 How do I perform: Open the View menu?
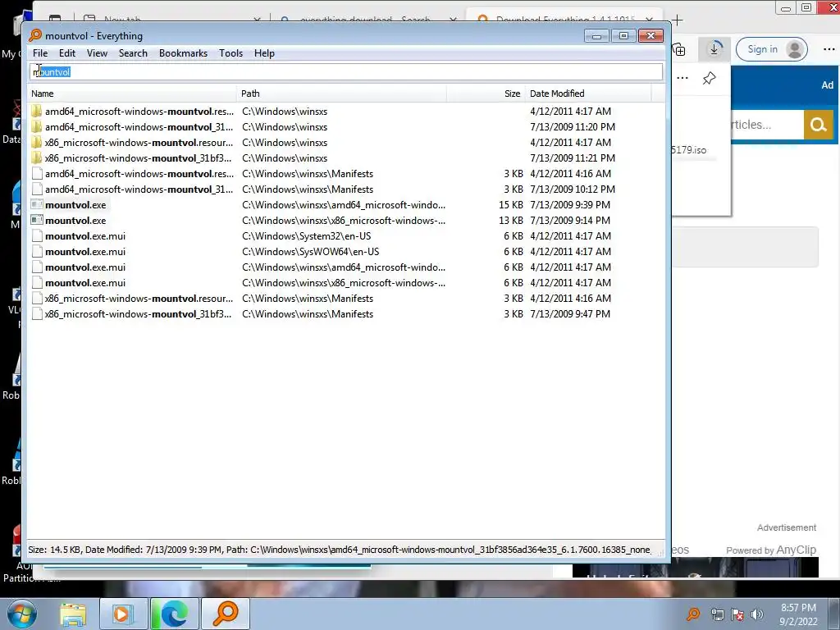pos(97,53)
